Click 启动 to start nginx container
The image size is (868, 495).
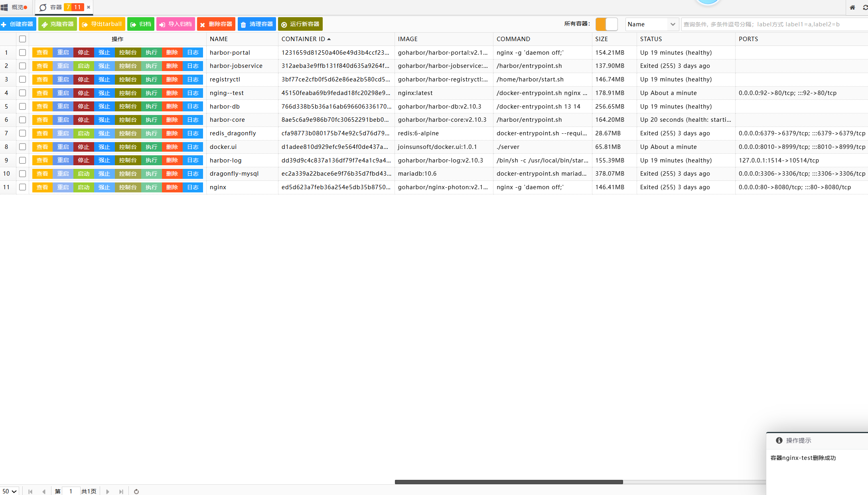(84, 187)
